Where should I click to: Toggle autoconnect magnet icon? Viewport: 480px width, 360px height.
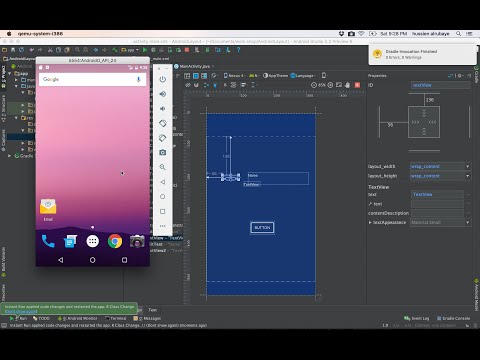pos(196,85)
